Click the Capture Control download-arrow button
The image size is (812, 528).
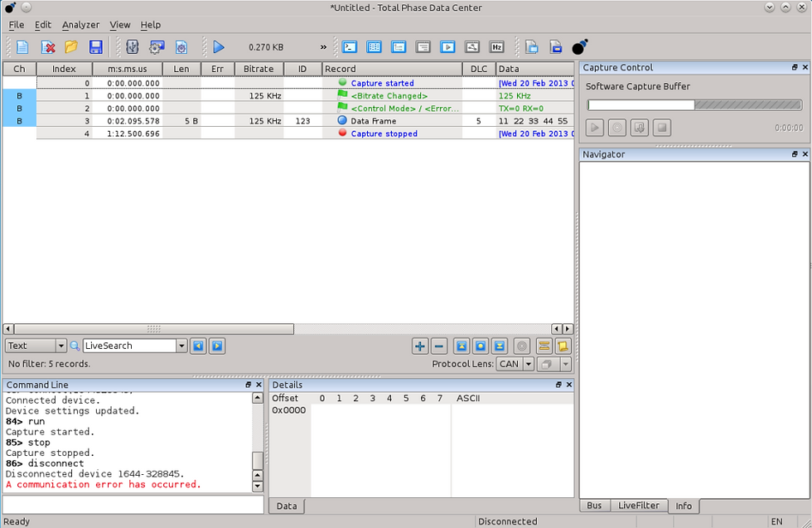(x=640, y=128)
